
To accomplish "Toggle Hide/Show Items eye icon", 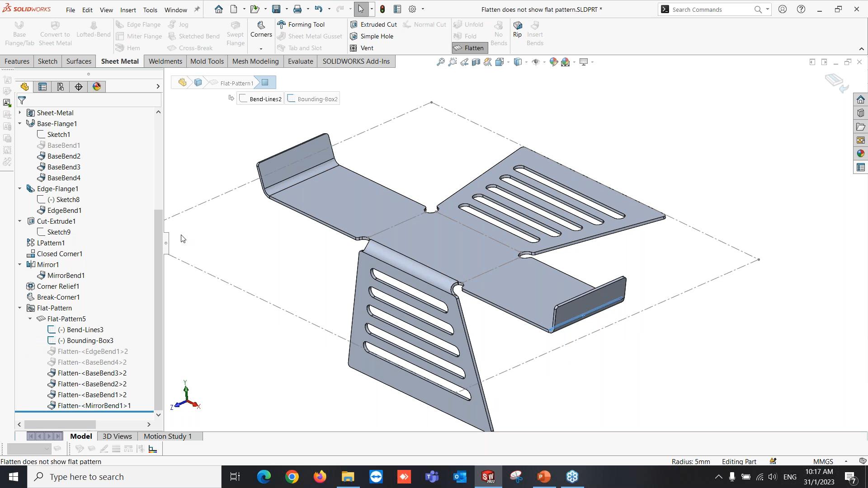I will click(536, 62).
